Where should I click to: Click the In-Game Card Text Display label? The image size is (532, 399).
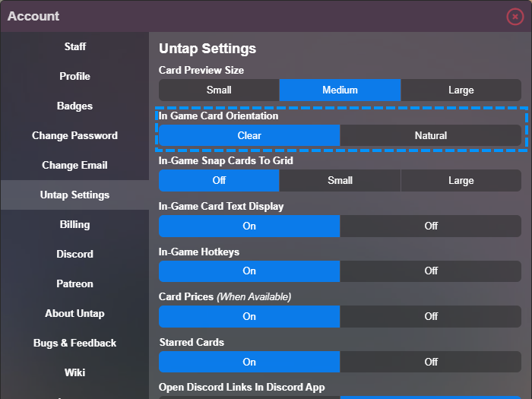221,206
